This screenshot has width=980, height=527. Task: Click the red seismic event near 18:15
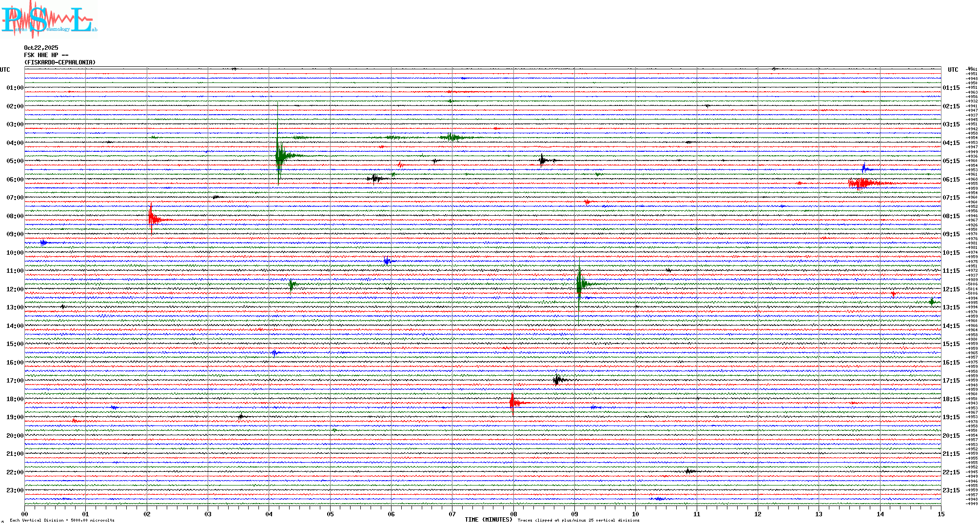point(512,403)
